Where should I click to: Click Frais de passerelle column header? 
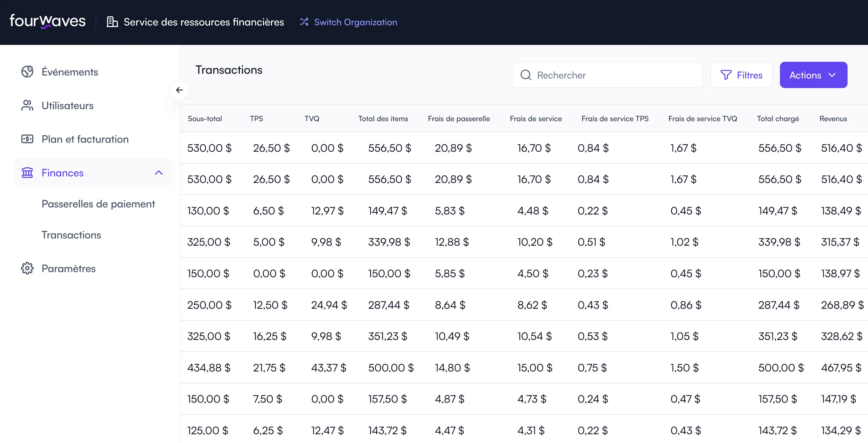point(459,119)
